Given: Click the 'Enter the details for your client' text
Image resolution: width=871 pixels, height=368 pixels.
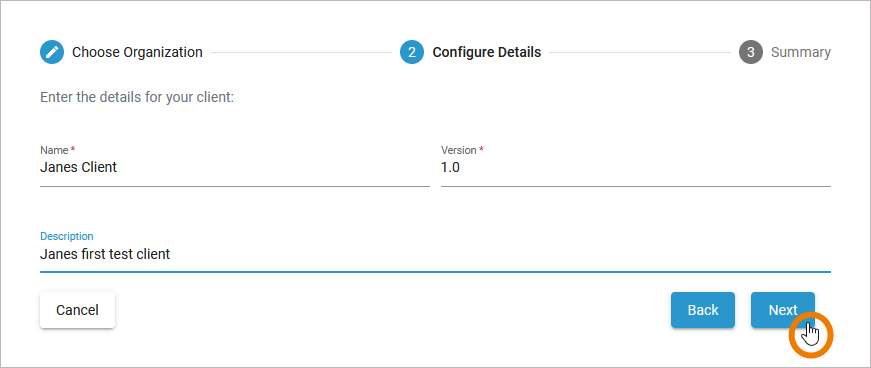Looking at the screenshot, I should [137, 98].
